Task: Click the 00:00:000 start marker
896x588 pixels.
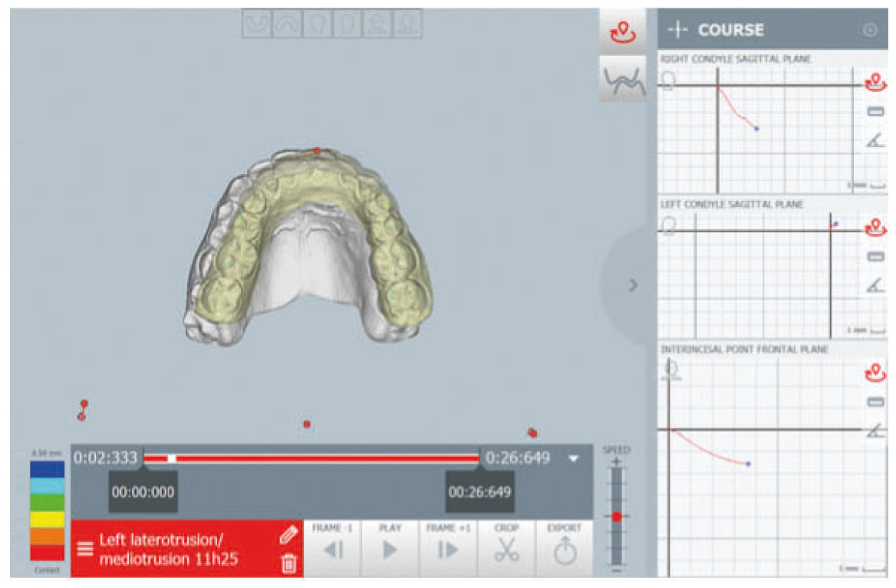Action: [x=143, y=491]
